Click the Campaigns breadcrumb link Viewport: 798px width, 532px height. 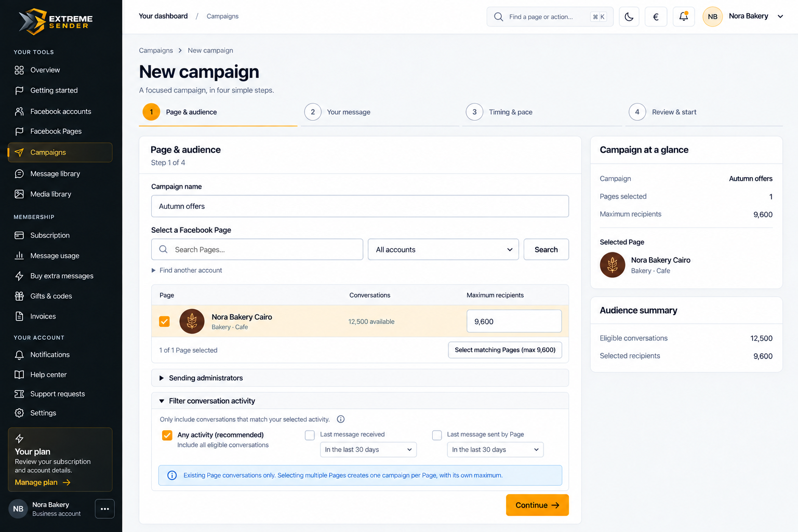click(x=156, y=50)
